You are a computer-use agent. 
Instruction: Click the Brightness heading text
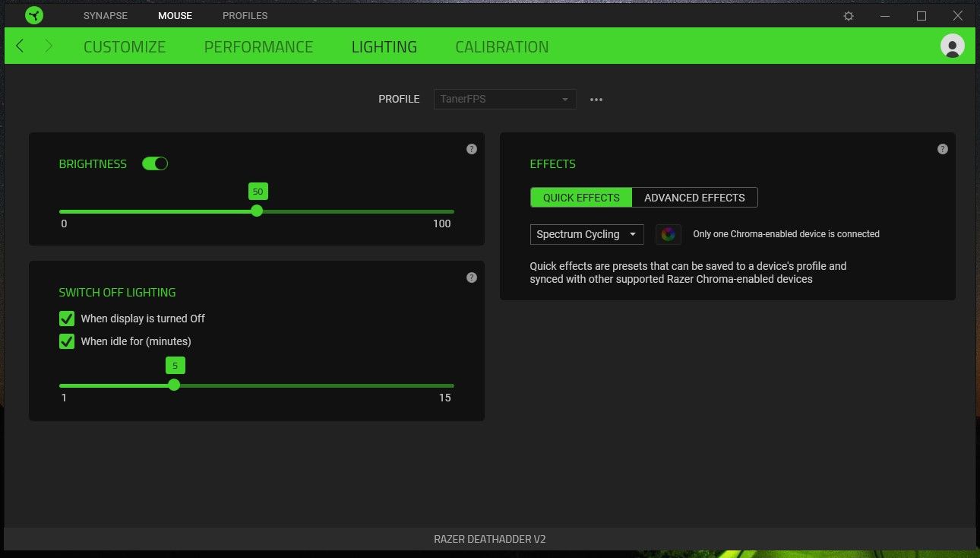tap(93, 164)
